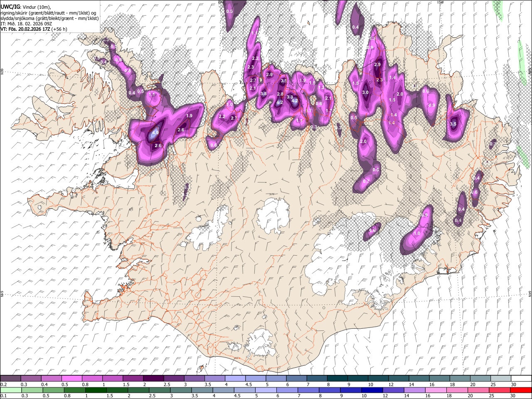Click the 3.0 precipitation value on the map

tap(365, 93)
